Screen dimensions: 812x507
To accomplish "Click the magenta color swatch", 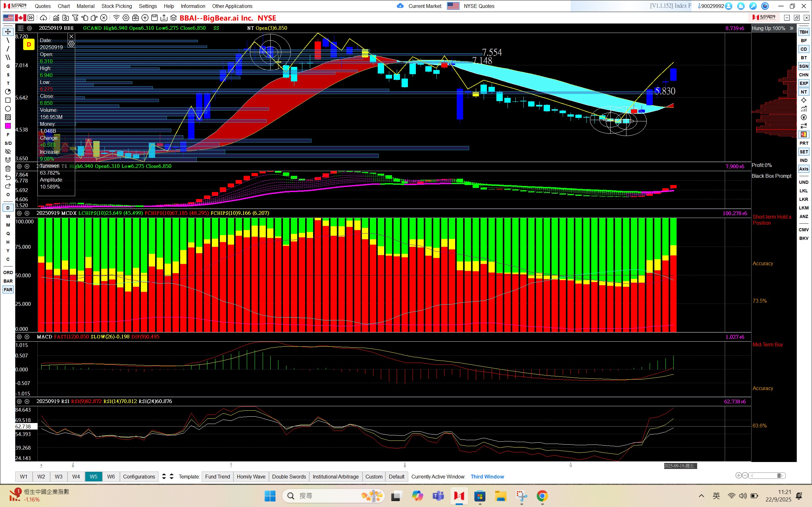I will [x=8, y=126].
